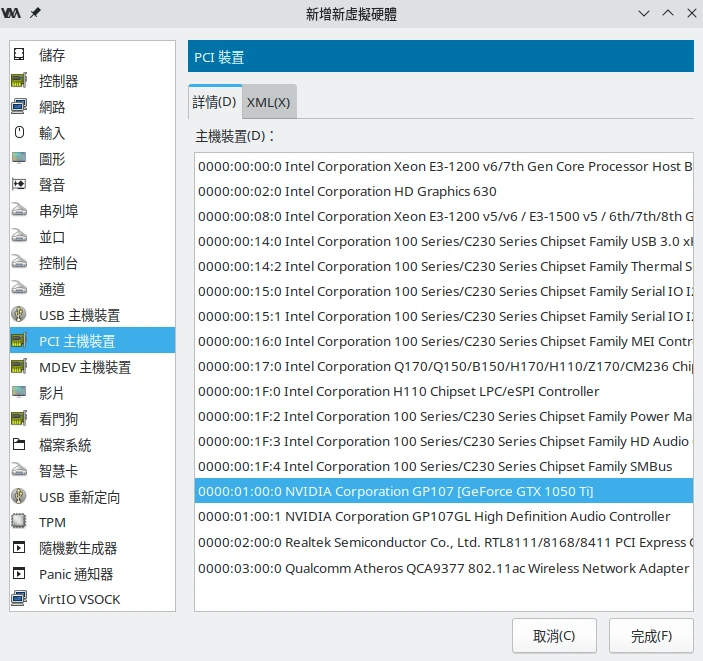Select the 檔案系統 folder icon

click(x=19, y=444)
